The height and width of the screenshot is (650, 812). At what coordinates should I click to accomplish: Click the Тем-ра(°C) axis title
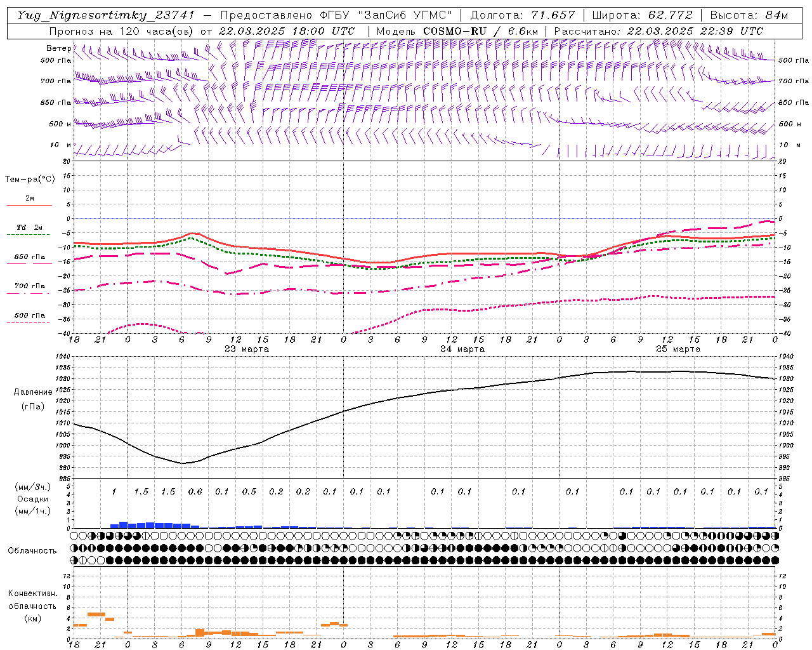point(30,180)
